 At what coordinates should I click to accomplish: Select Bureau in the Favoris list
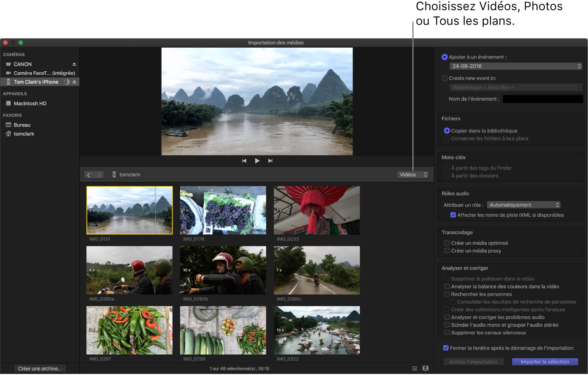[x=22, y=125]
